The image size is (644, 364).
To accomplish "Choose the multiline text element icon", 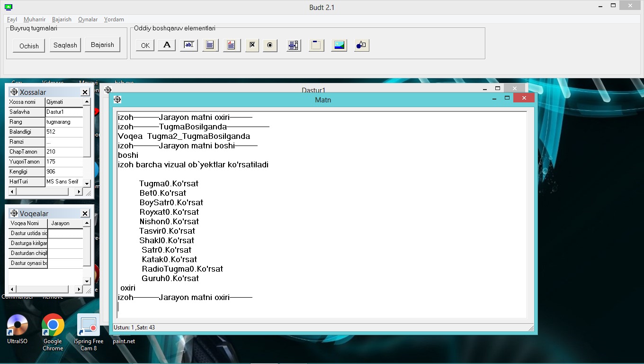I will point(210,45).
